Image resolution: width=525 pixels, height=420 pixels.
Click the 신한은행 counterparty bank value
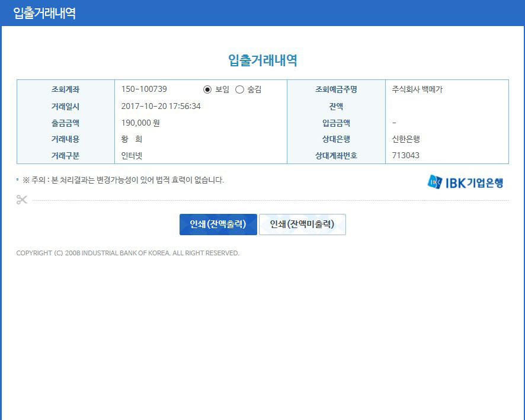tap(406, 139)
